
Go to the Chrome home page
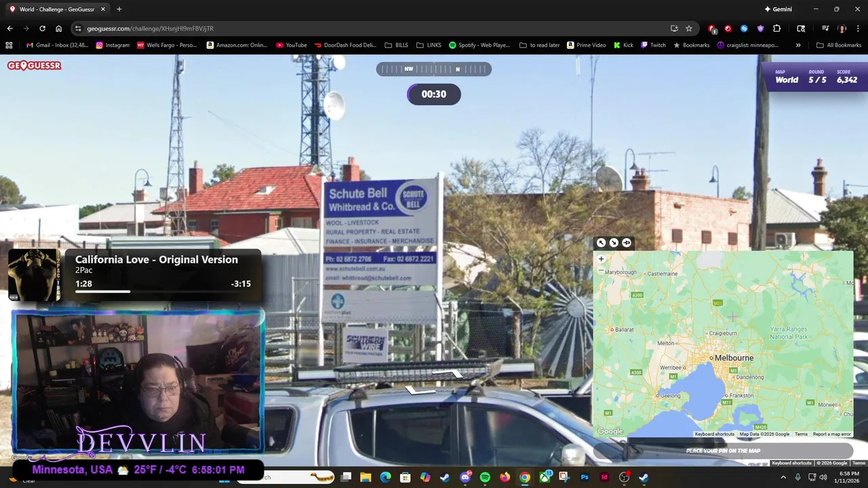(58, 28)
